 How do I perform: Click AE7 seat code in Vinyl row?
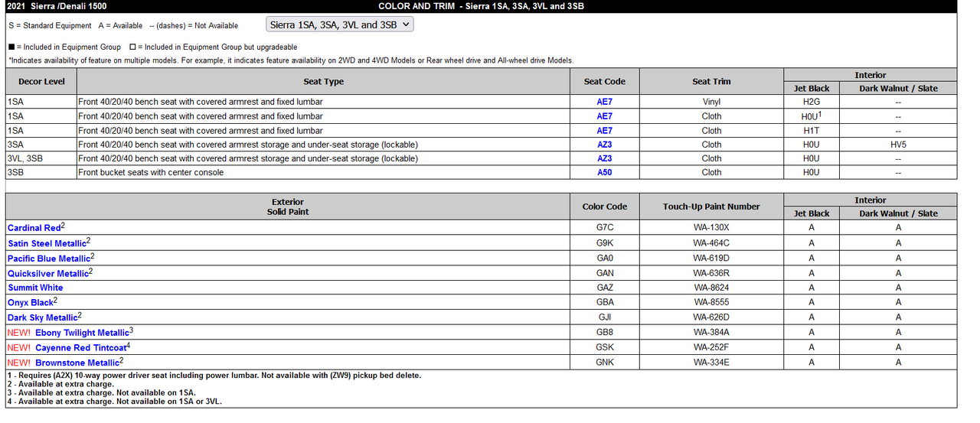click(x=605, y=102)
